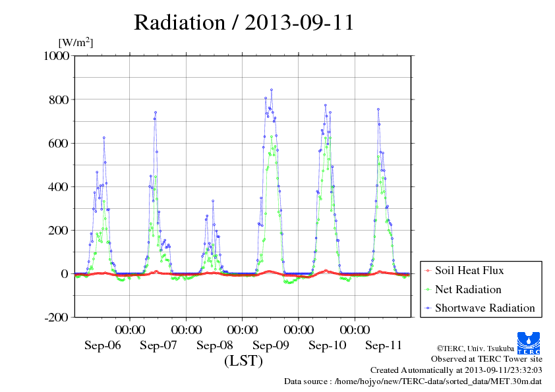The image size is (555, 392).
Task: Click 'Observed at TERC Tower site' text
Action: pyautogui.click(x=486, y=359)
